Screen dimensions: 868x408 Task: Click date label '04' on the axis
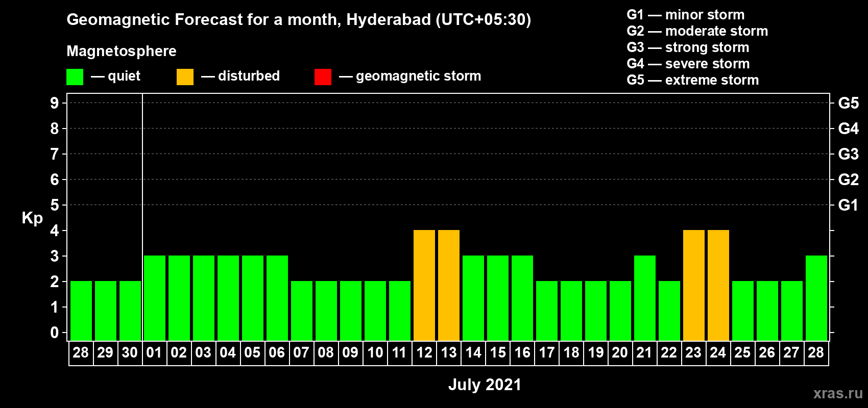click(228, 353)
